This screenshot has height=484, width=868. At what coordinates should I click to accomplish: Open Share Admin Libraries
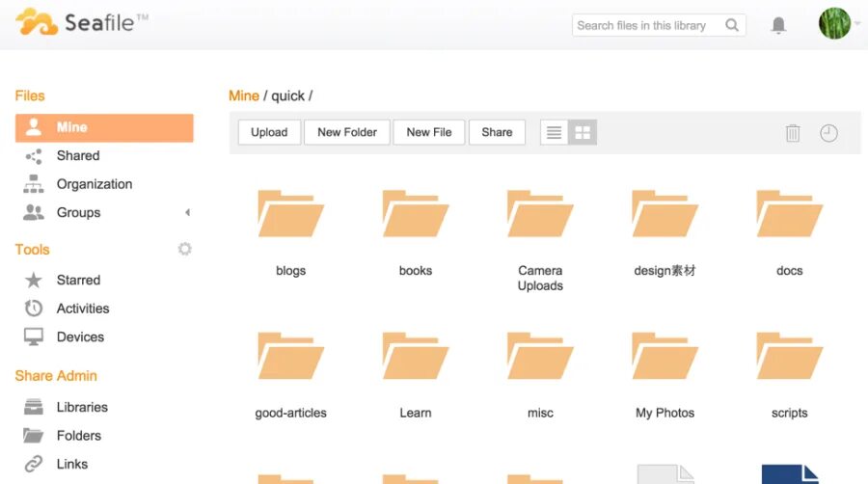(82, 407)
